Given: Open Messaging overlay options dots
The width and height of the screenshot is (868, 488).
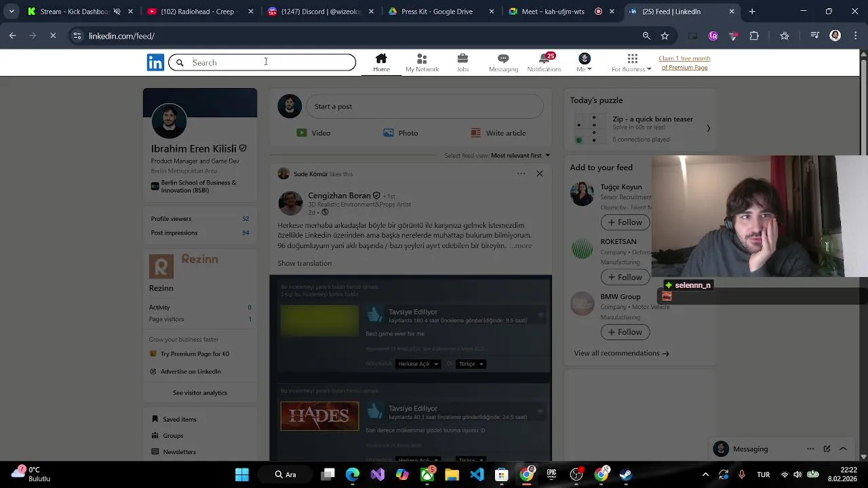Looking at the screenshot, I should (x=810, y=449).
